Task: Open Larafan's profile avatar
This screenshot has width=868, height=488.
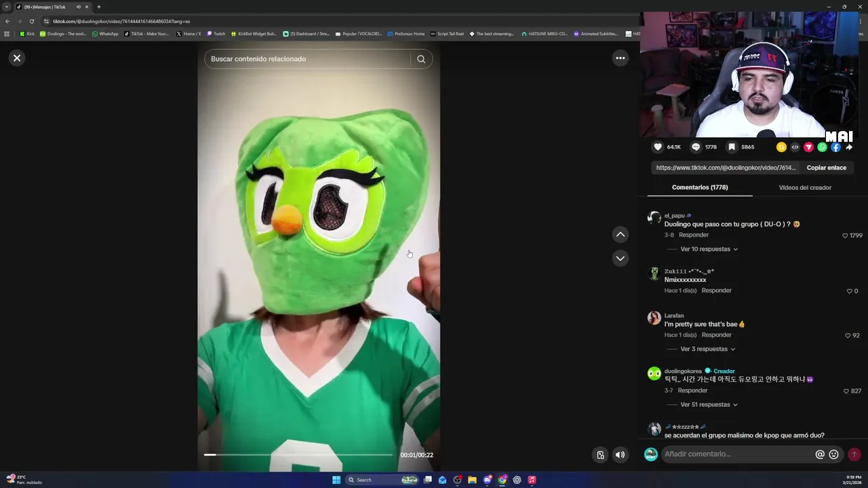Action: (x=654, y=318)
